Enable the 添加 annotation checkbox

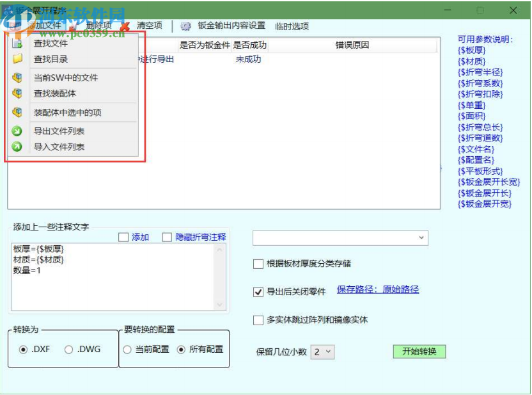tap(123, 237)
